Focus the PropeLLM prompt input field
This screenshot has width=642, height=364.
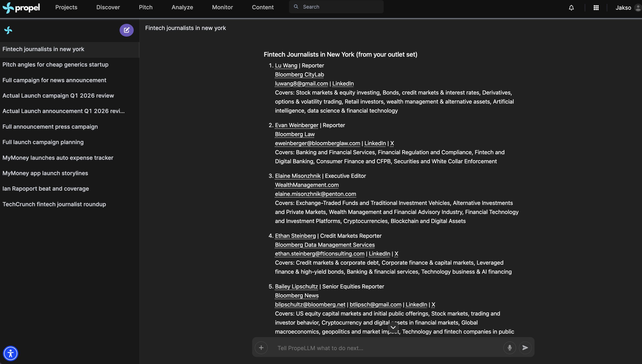[x=385, y=348]
